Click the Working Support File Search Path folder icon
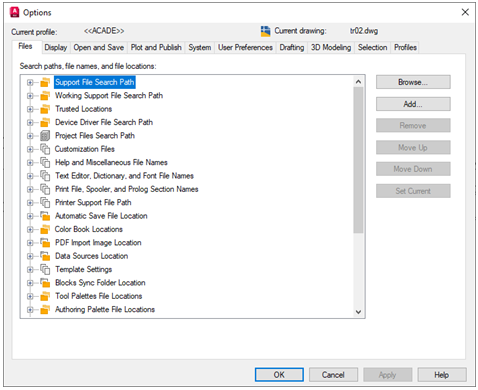Image resolution: width=478 pixels, height=390 pixels. point(45,96)
